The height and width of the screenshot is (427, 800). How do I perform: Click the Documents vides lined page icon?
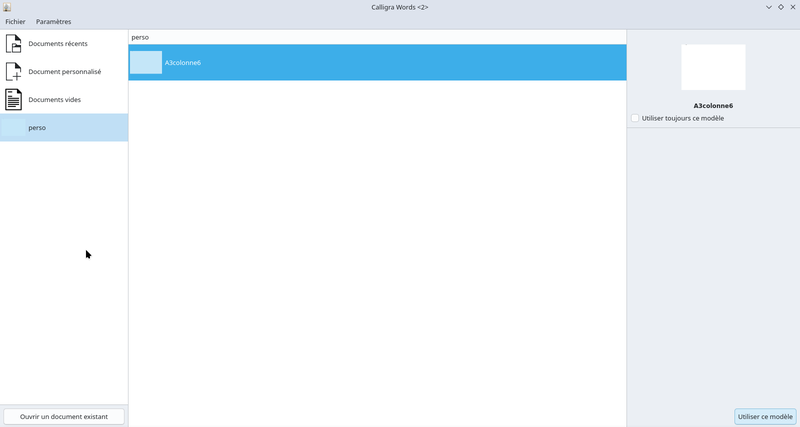coord(14,100)
